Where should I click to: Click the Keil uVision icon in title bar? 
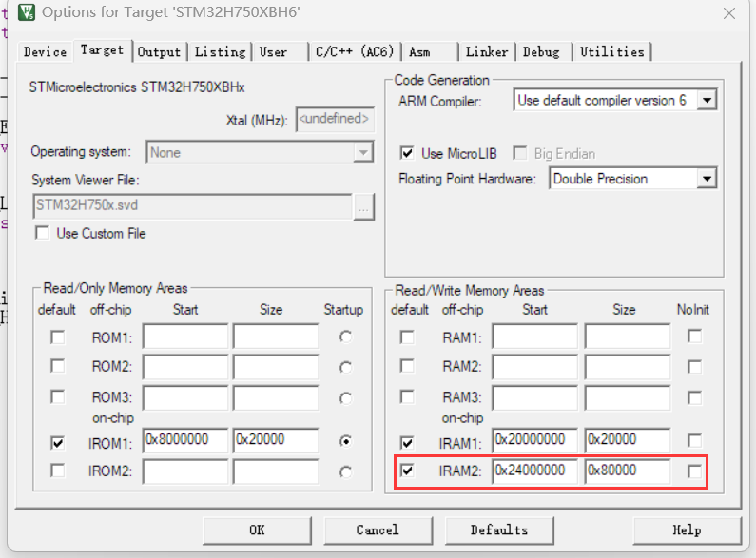coord(27,12)
